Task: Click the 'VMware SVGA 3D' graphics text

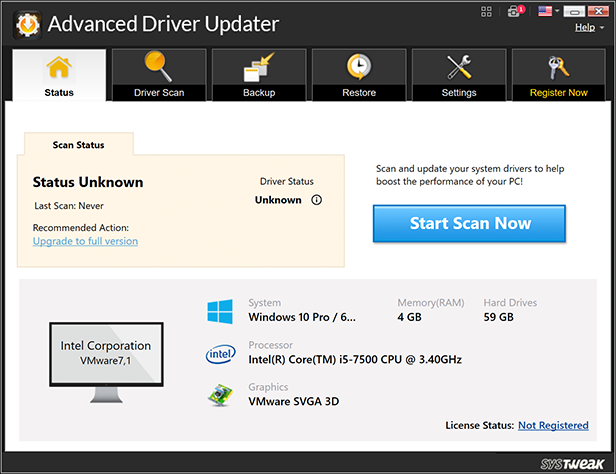Action: point(293,401)
